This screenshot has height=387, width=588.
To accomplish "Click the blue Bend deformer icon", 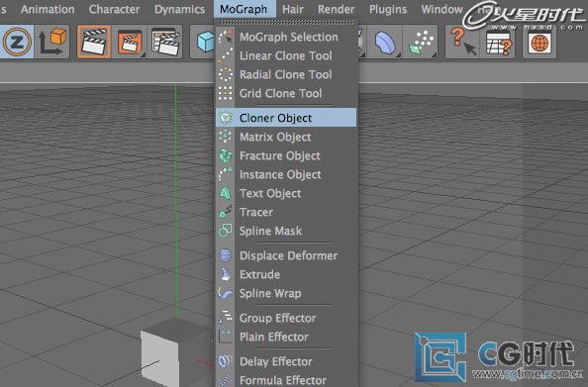I will [x=385, y=42].
